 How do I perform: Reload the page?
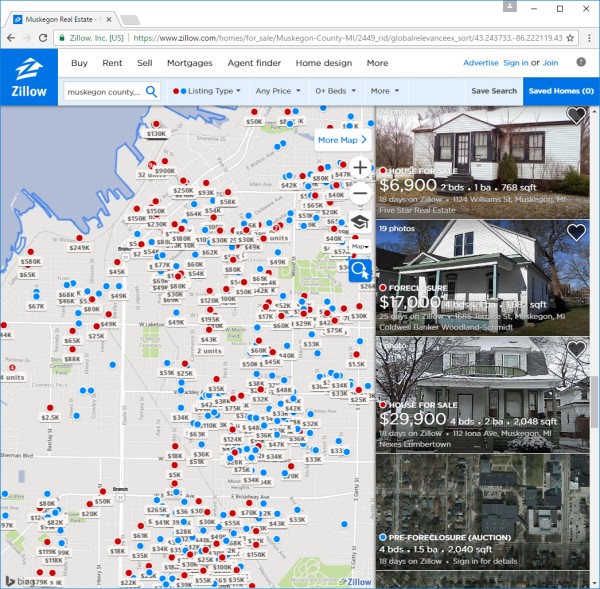coord(43,38)
